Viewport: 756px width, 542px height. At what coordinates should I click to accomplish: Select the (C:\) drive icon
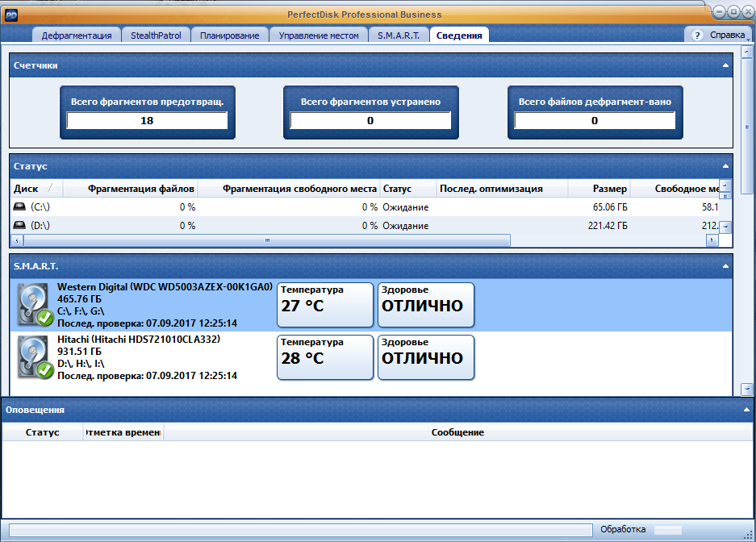tap(19, 206)
